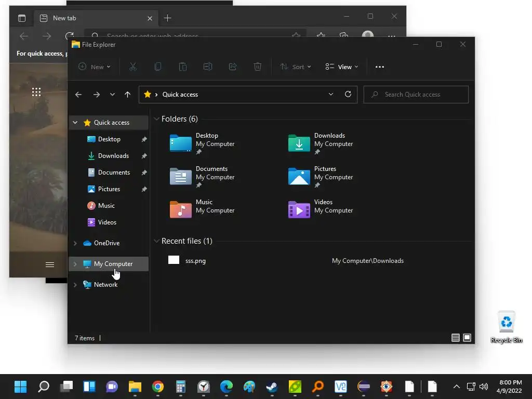Go up one level with the up arrow
The width and height of the screenshot is (532, 399).
[128, 95]
